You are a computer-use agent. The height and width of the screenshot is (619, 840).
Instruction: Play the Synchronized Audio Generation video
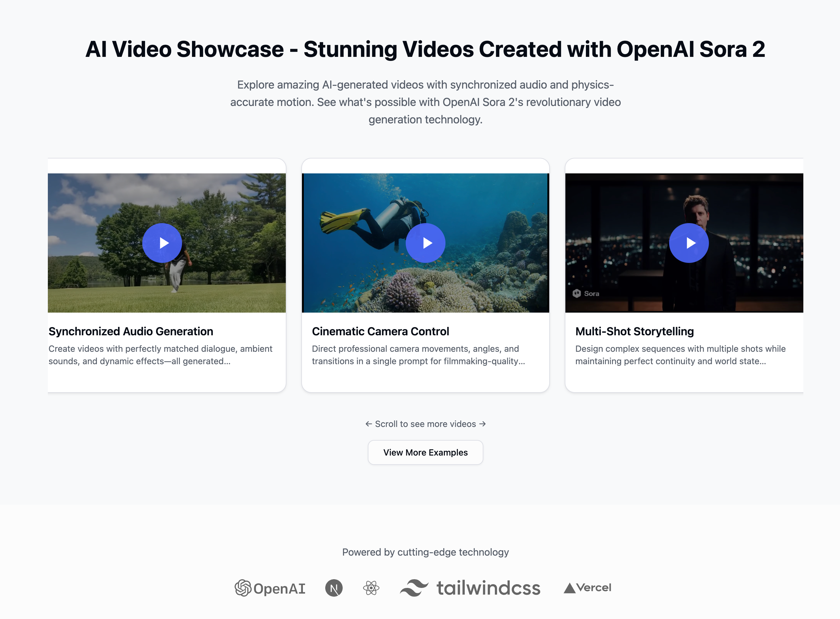162,243
